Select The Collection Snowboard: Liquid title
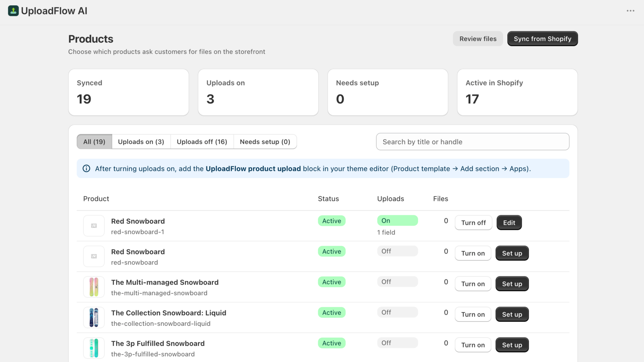 169,313
